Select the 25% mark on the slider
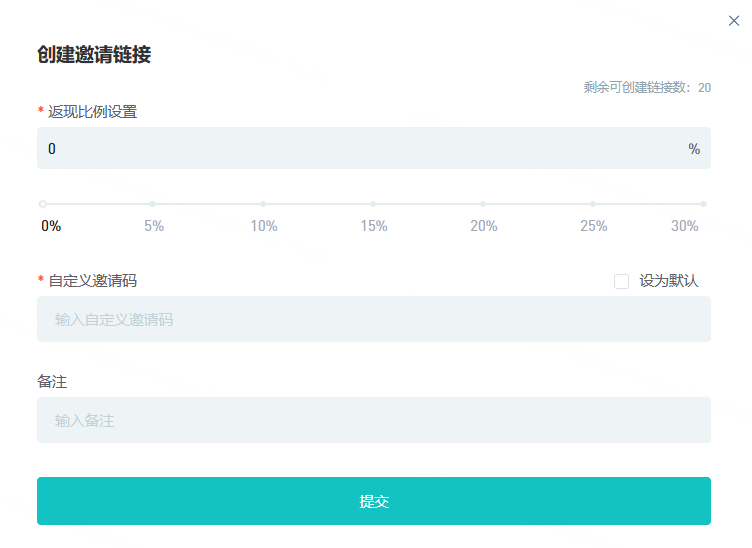Image resolution: width=752 pixels, height=548 pixels. (x=593, y=204)
